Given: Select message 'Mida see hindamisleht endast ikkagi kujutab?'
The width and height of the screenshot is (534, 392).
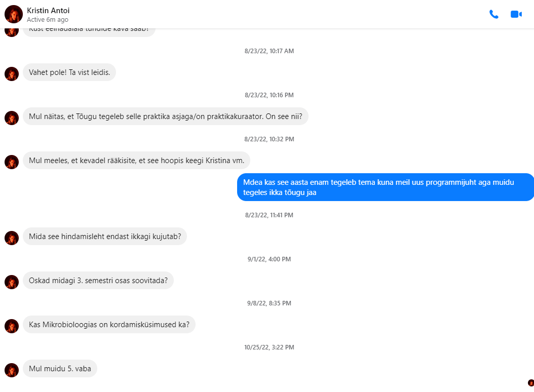Looking at the screenshot, I should pyautogui.click(x=105, y=237).
